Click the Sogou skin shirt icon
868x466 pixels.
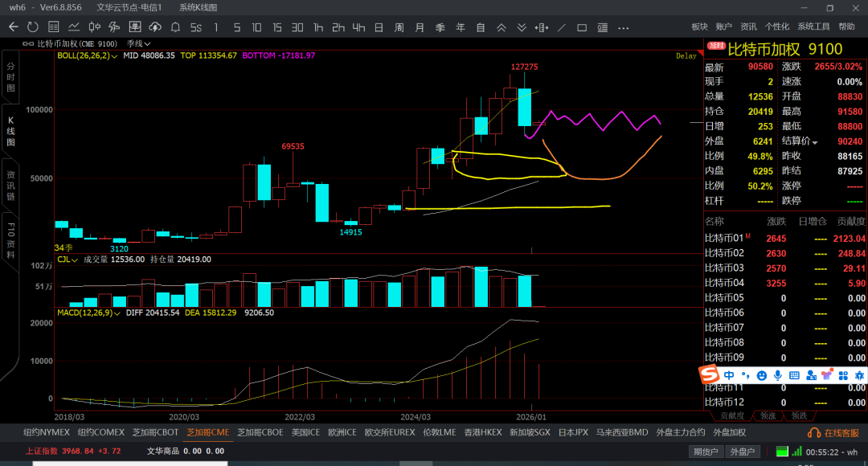click(x=827, y=375)
